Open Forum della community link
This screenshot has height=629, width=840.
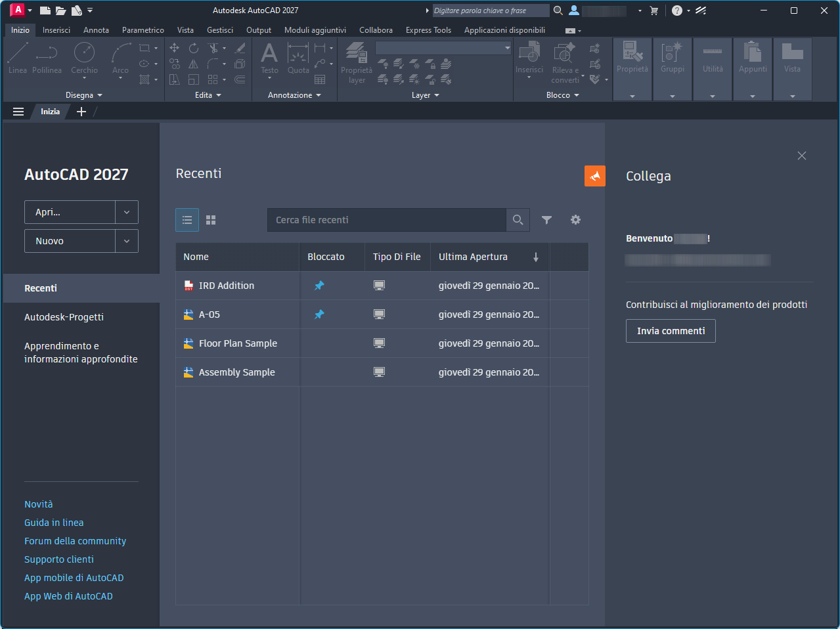[75, 541]
